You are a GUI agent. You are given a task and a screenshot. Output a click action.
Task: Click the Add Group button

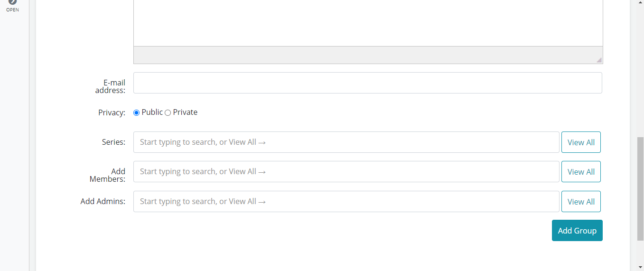[x=577, y=230]
